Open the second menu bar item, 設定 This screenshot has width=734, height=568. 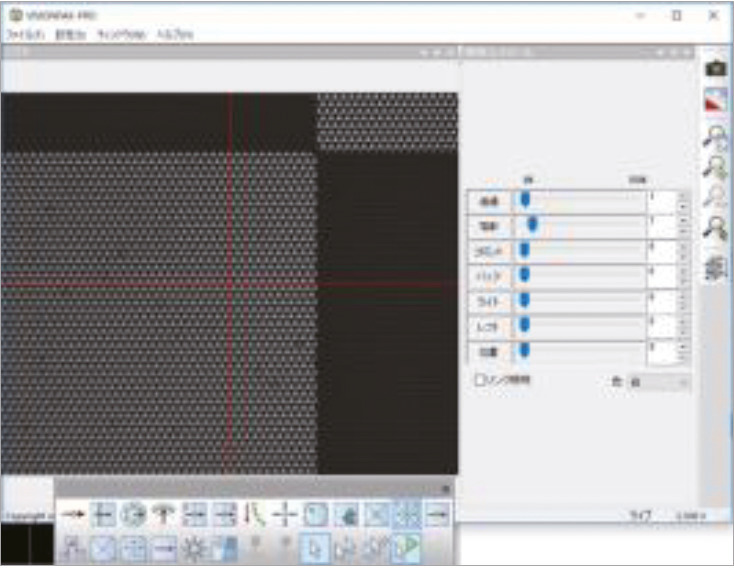(71, 35)
